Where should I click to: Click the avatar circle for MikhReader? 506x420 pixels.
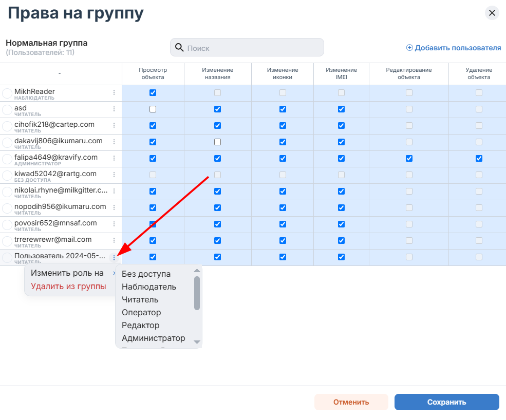click(x=7, y=93)
